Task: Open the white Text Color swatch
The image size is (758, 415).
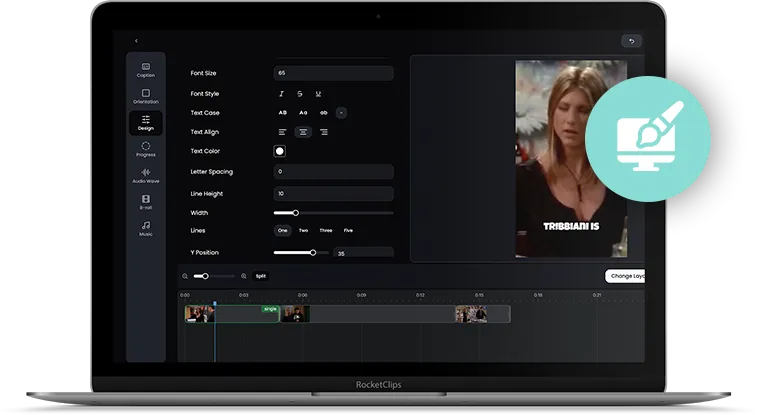Action: [279, 151]
